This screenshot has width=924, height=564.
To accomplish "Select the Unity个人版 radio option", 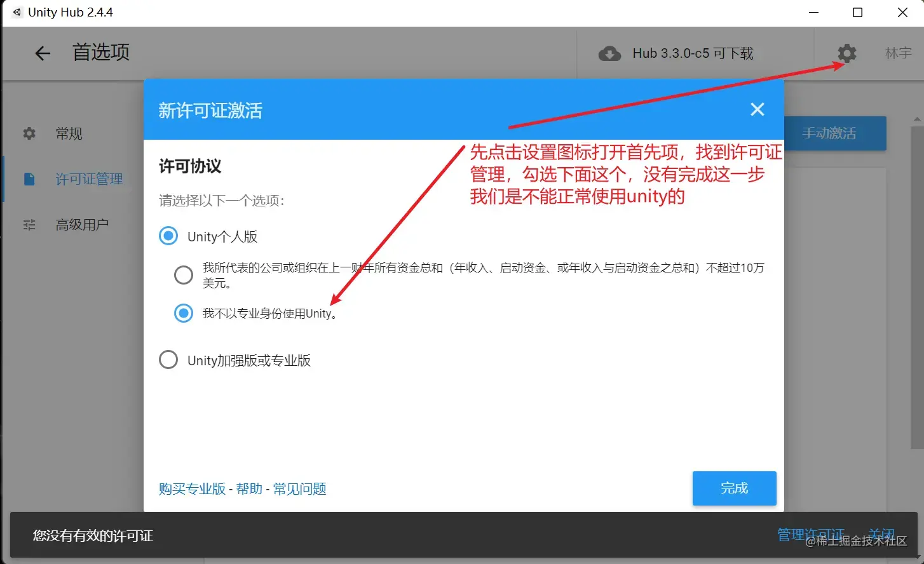I will (168, 236).
